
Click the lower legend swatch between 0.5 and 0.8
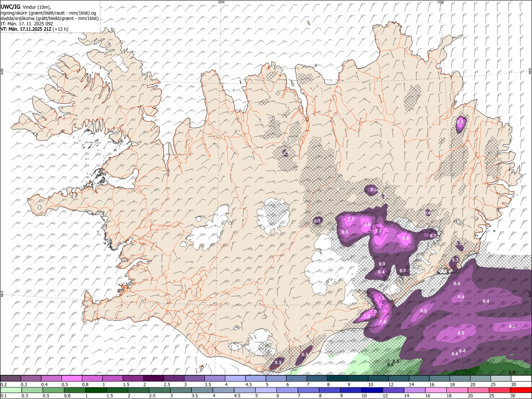pos(54,390)
